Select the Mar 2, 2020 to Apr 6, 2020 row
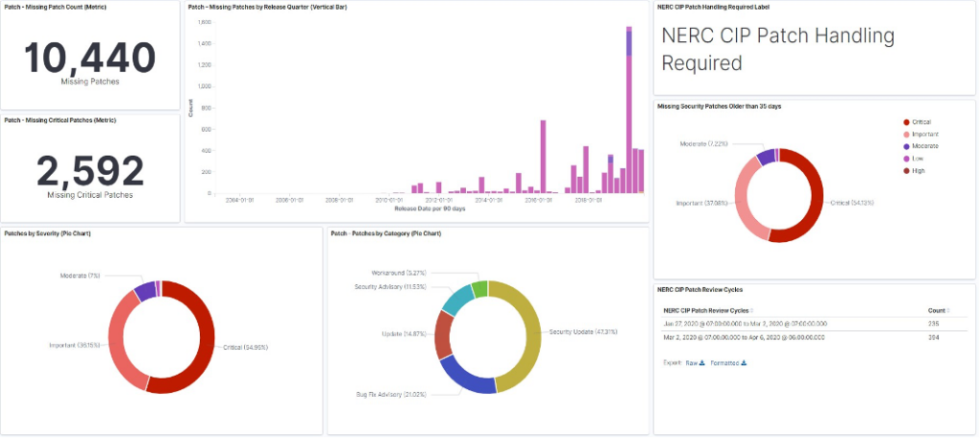The width and height of the screenshot is (980, 439). pos(815,338)
